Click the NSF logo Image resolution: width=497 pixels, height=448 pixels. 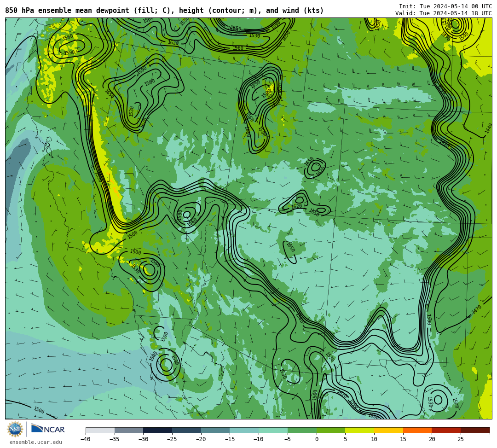pyautogui.click(x=15, y=429)
